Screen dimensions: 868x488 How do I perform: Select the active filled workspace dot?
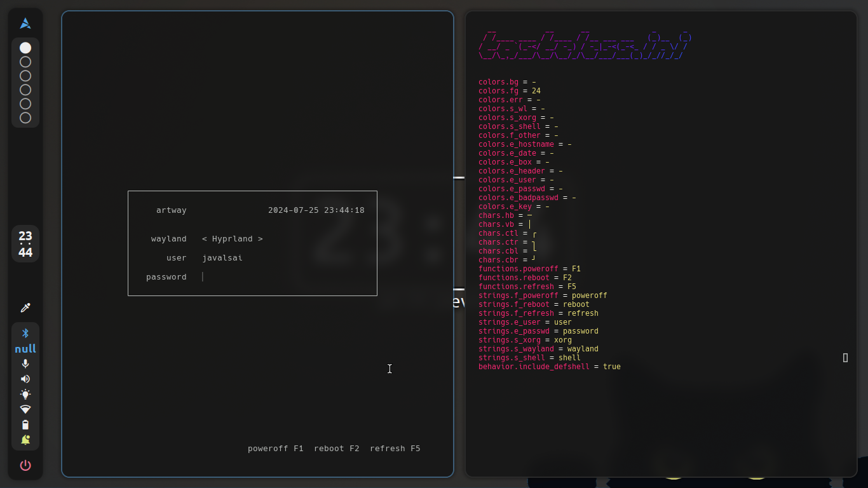tap(25, 48)
